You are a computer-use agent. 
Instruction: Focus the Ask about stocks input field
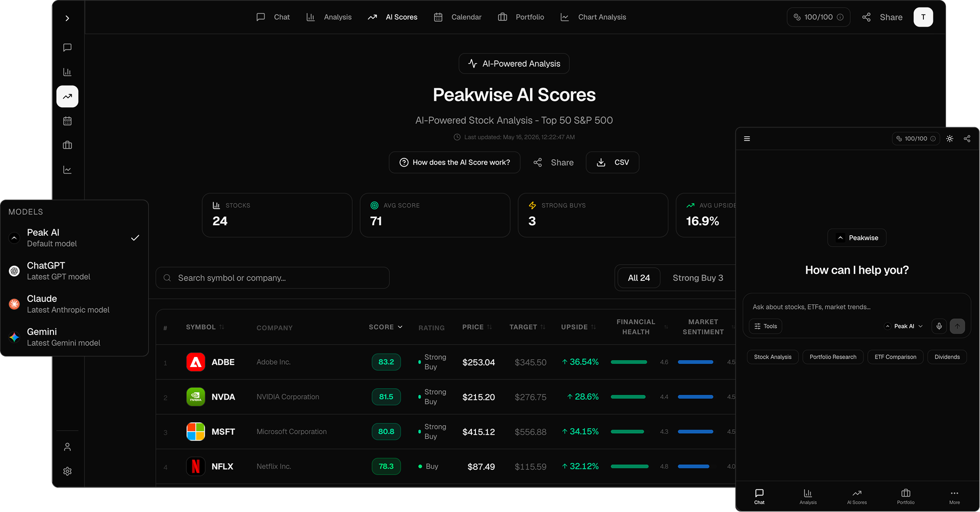857,307
